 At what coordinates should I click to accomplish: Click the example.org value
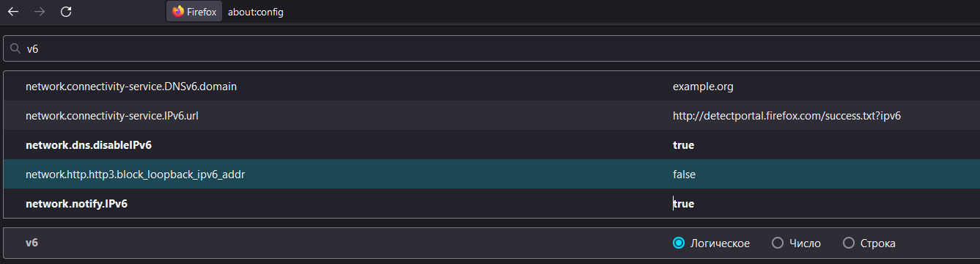click(x=703, y=87)
